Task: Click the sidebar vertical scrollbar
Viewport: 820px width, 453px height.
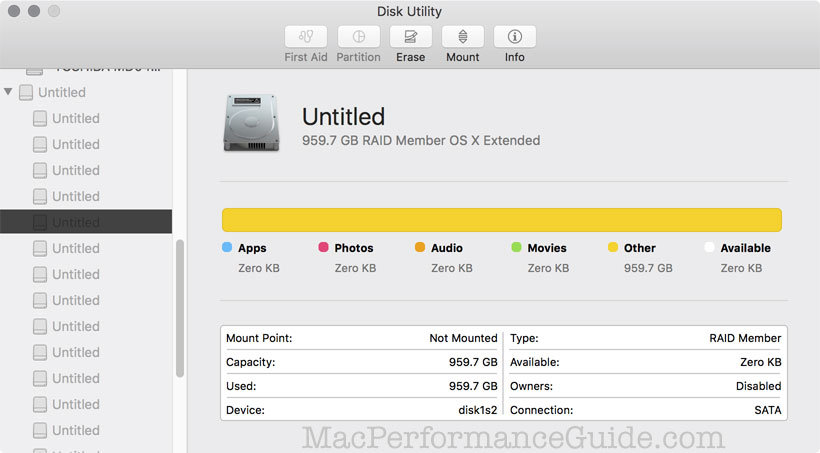Action: (x=180, y=309)
